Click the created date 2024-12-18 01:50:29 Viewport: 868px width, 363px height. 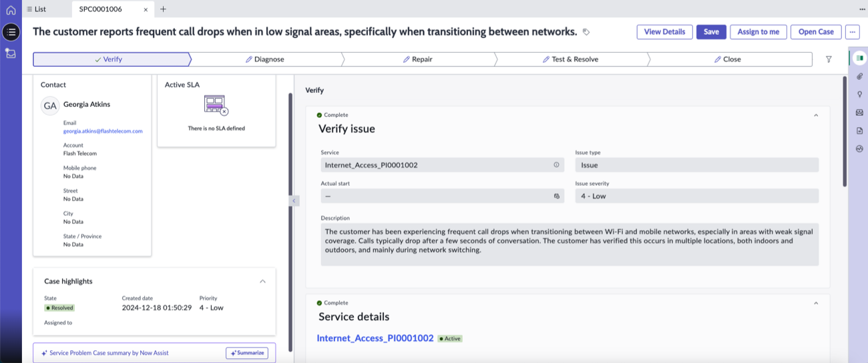[x=157, y=308]
